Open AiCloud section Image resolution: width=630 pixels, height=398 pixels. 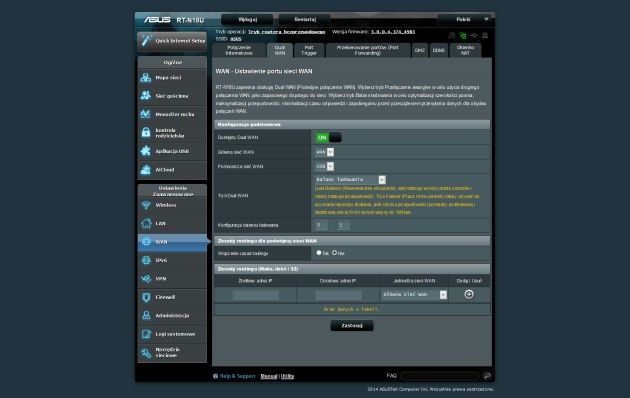(172, 170)
